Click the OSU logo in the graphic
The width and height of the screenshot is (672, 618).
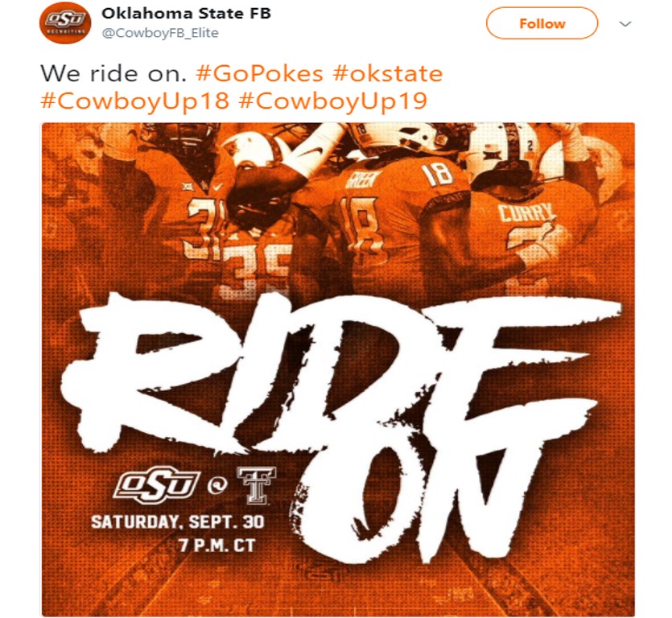(157, 485)
